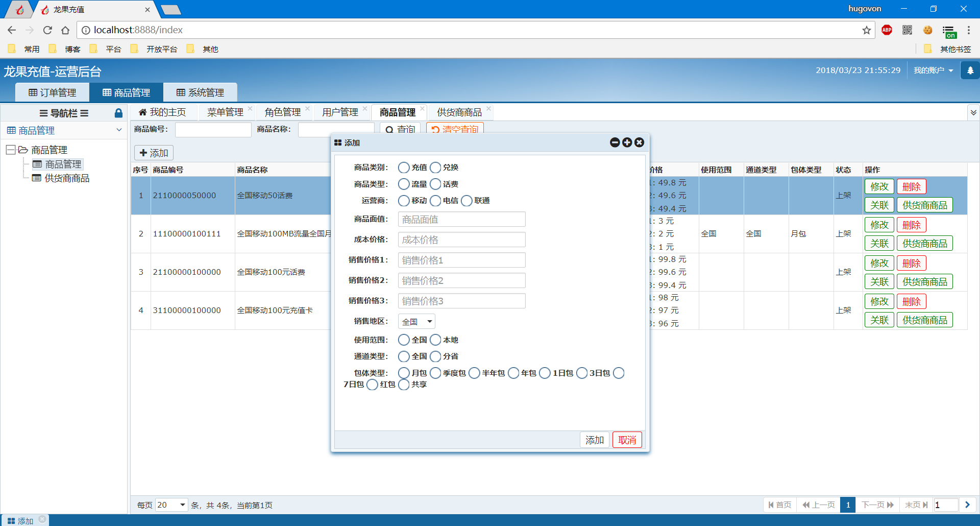Switch to 角色管理 tab
980x526 pixels.
[x=282, y=112]
